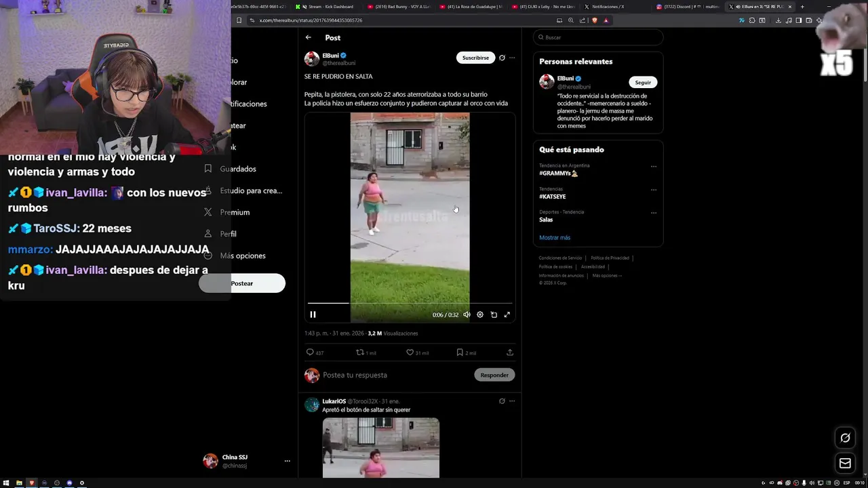
Task: Share the post with the upload icon
Action: 510,352
